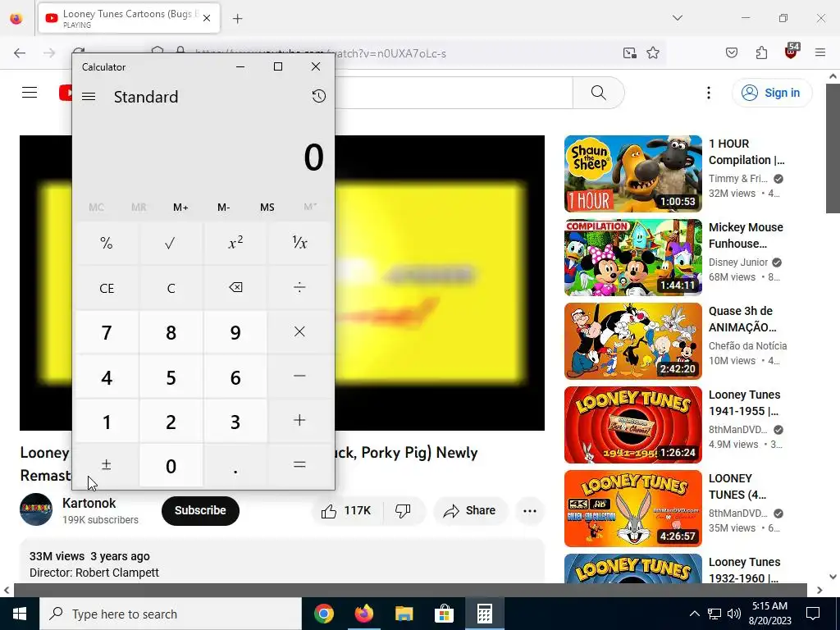The width and height of the screenshot is (840, 630).
Task: Open Mickey Mouse Funhouse compilation thumbnail
Action: pyautogui.click(x=632, y=257)
